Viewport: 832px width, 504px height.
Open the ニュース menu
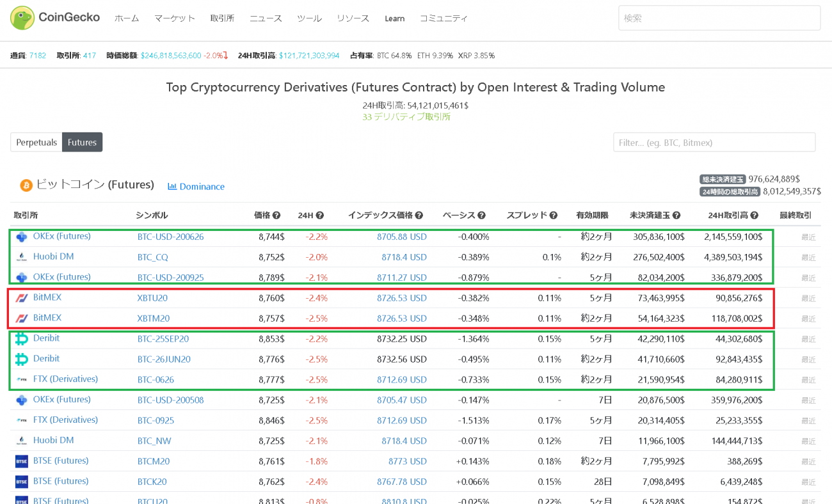[266, 19]
